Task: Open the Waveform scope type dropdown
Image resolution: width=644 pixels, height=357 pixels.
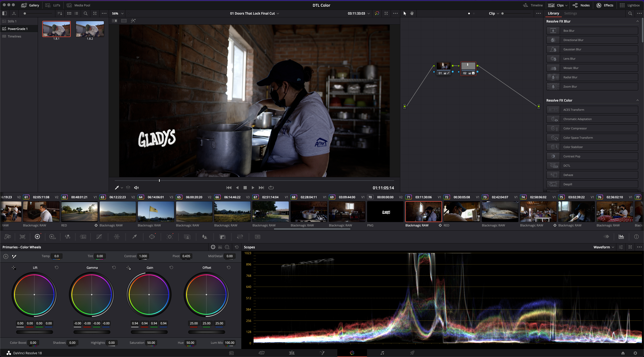Action: point(604,247)
